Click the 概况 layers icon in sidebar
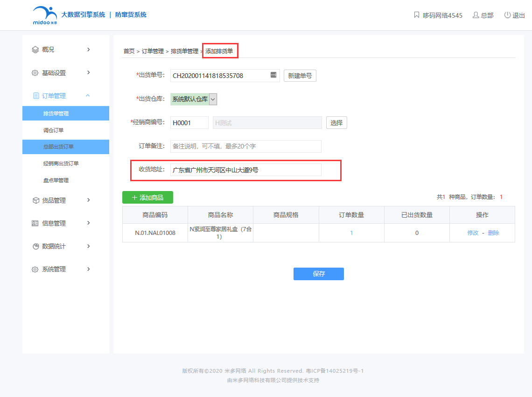 35,50
